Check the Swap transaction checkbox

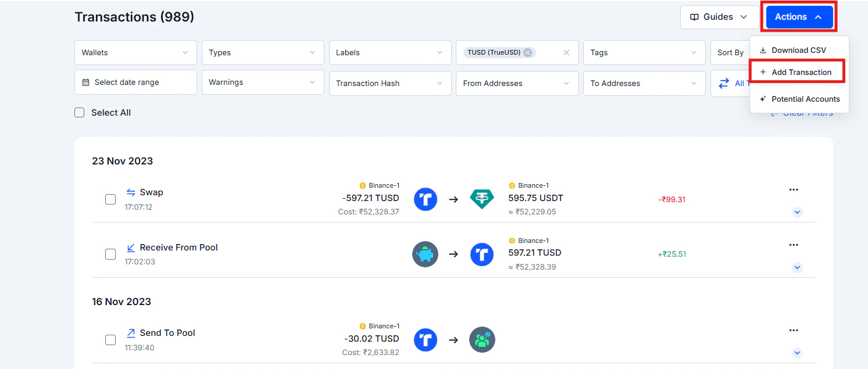[110, 199]
